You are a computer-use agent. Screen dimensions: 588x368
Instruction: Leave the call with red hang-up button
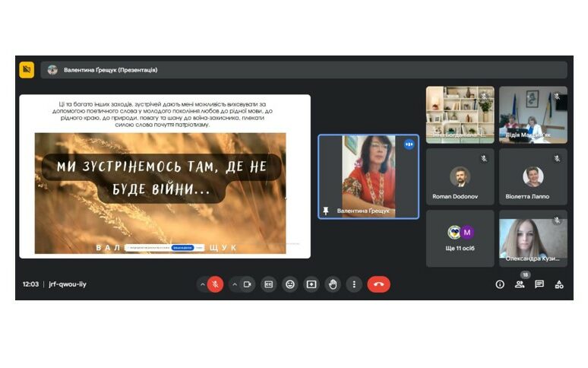pos(378,284)
